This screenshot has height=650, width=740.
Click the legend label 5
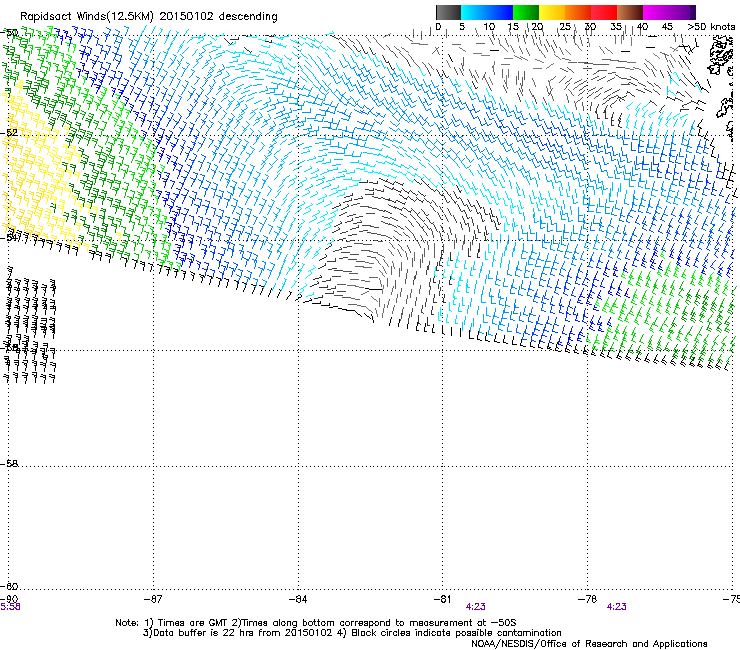(462, 27)
